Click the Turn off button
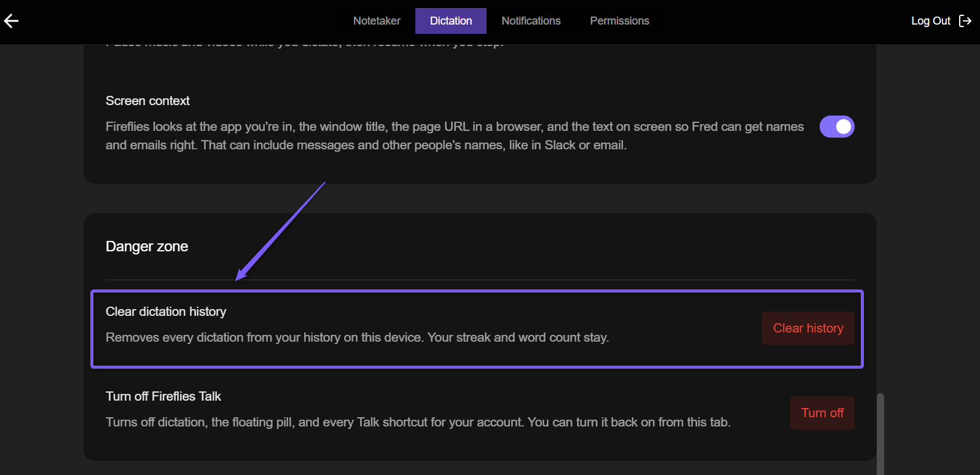Image resolution: width=980 pixels, height=475 pixels. [x=822, y=413]
